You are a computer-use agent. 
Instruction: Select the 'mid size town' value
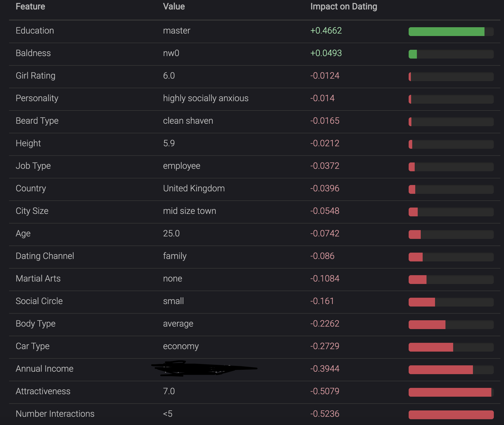(189, 211)
